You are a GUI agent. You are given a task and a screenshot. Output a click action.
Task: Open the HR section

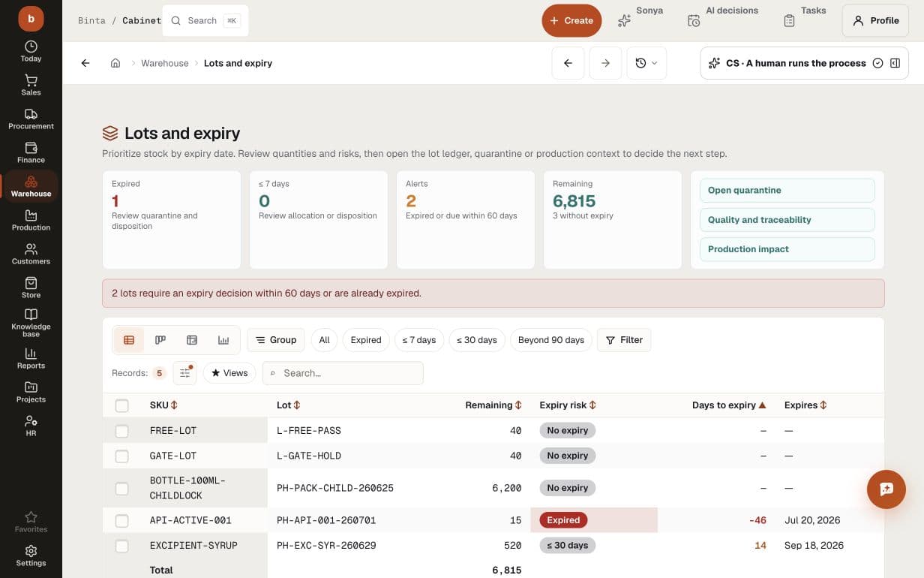coord(31,426)
